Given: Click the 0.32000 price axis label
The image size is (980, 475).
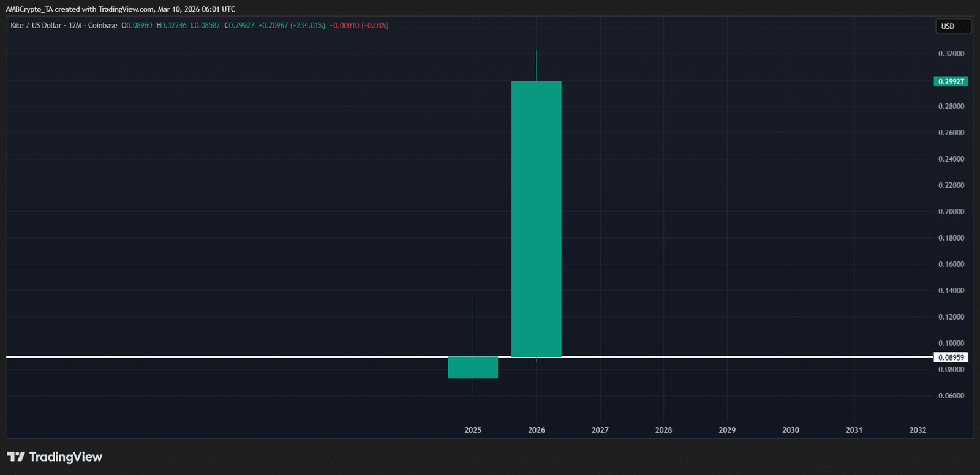Looking at the screenshot, I should tap(951, 54).
